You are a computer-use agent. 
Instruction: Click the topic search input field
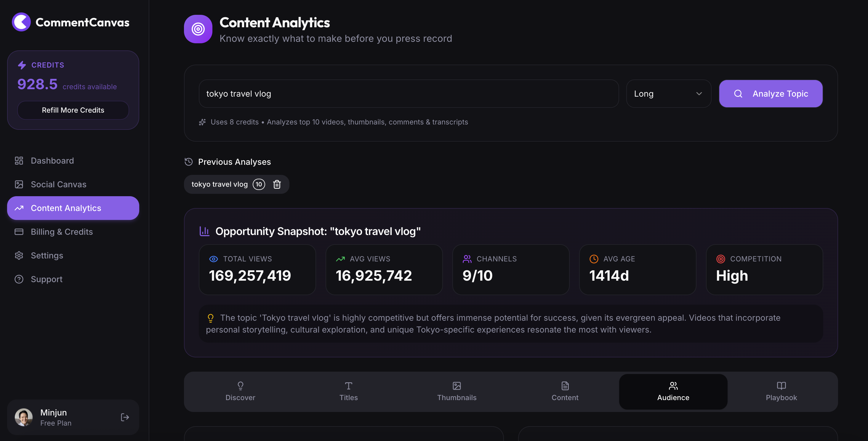pos(409,94)
